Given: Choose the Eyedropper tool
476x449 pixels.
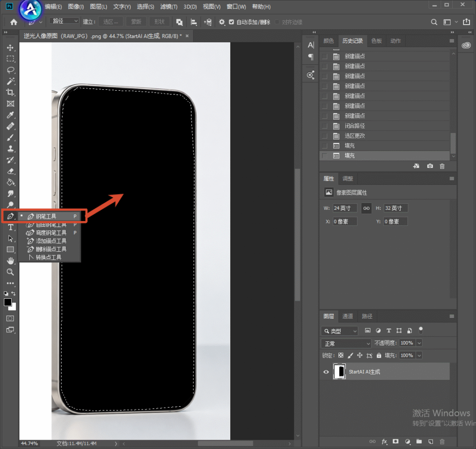Looking at the screenshot, I should pyautogui.click(x=10, y=115).
